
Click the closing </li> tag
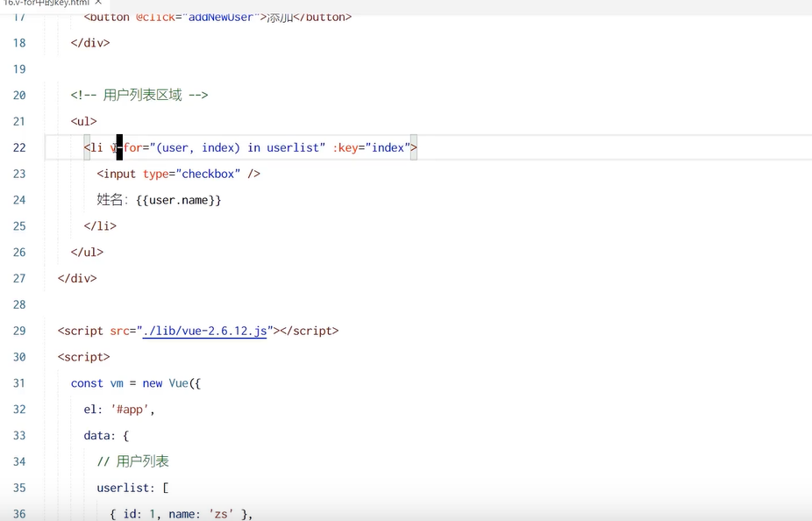[x=101, y=226]
